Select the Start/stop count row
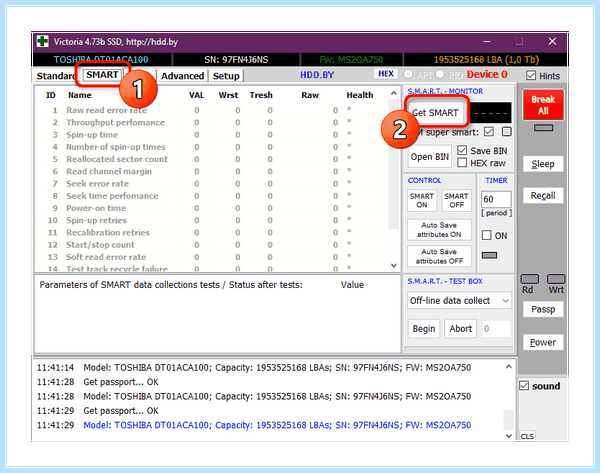Screen dimensions: 600x473 click(212, 245)
